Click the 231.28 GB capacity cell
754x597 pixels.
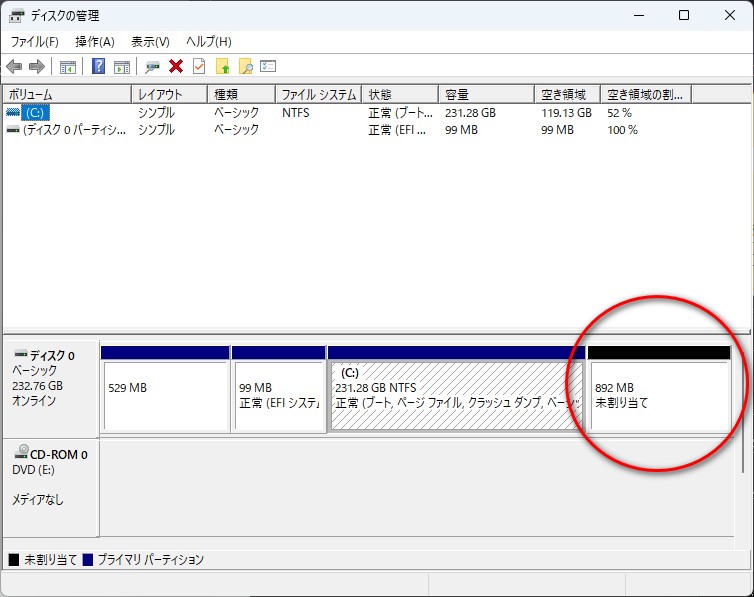[x=470, y=112]
